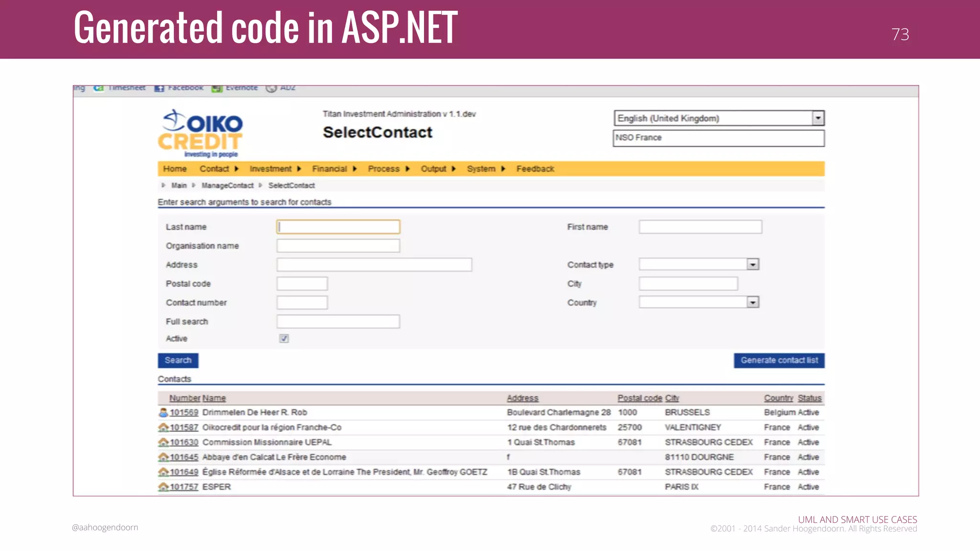Click the house icon beside contact 101757
The image size is (980, 551).
pos(163,486)
